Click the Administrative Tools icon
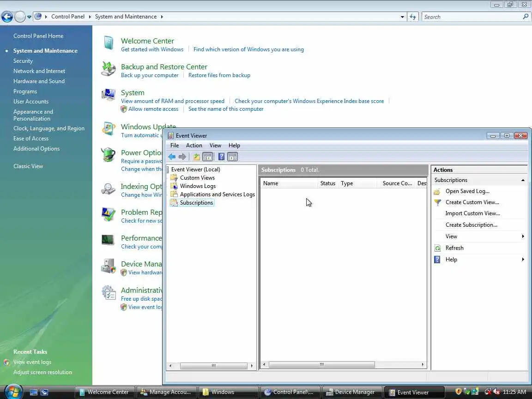 point(109,292)
